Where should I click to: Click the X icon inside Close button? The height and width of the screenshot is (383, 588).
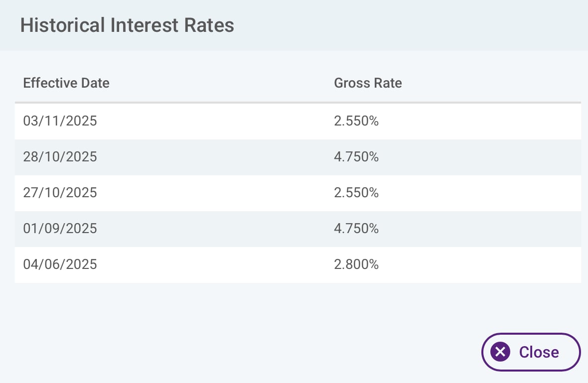click(x=500, y=352)
